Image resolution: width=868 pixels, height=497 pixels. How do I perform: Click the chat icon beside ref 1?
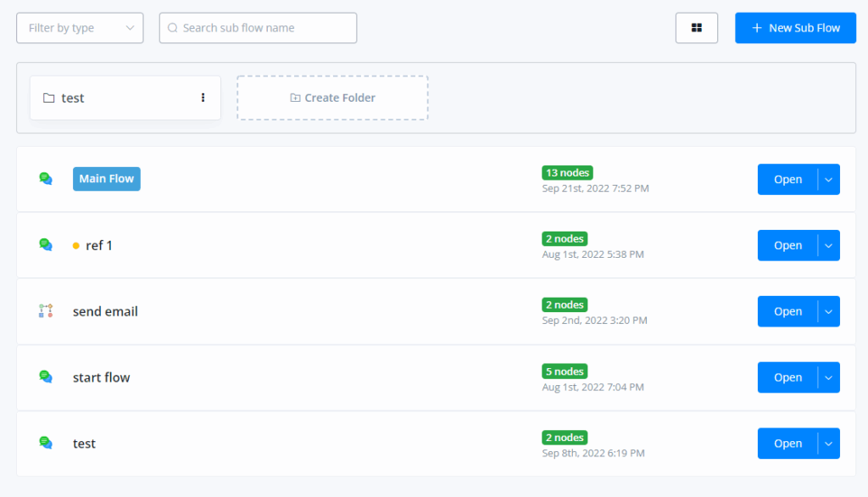pos(46,245)
